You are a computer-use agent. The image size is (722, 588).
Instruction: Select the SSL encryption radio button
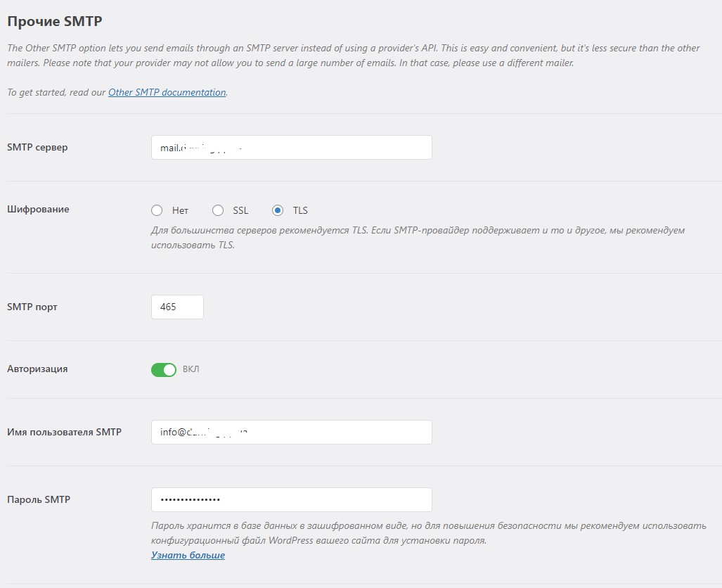coord(218,210)
